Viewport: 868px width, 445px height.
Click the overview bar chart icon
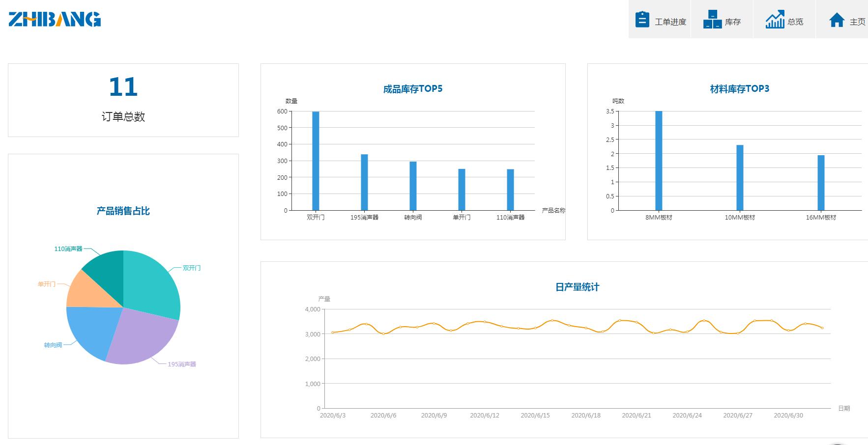click(775, 20)
